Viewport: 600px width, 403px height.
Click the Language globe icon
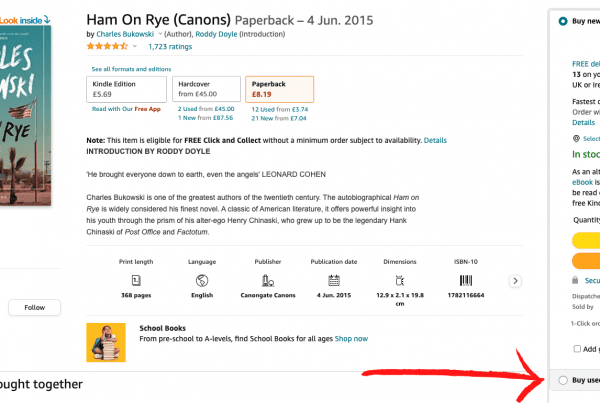[202, 281]
